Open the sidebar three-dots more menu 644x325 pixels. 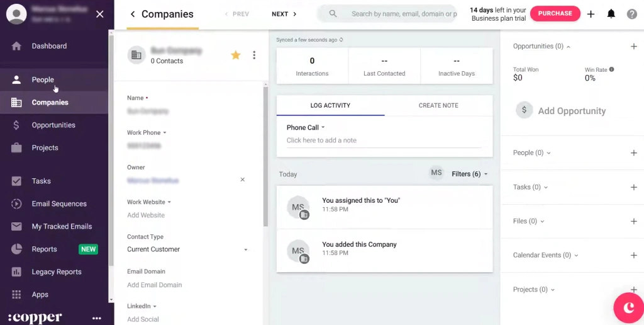click(96, 318)
